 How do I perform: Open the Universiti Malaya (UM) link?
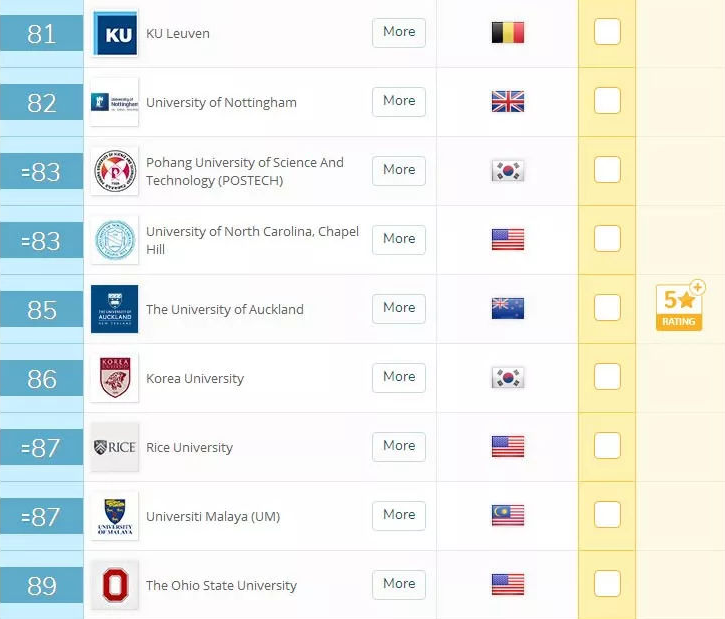[213, 516]
